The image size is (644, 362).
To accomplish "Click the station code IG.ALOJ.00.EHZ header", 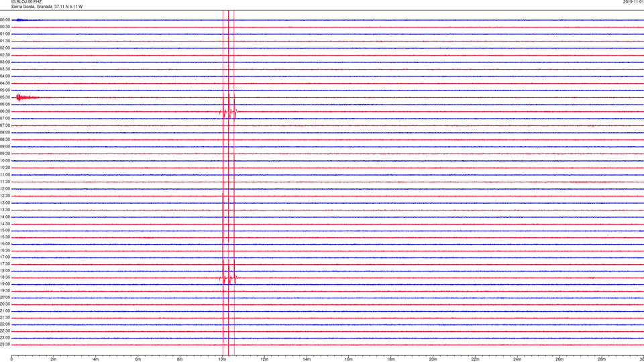I will point(26,1).
